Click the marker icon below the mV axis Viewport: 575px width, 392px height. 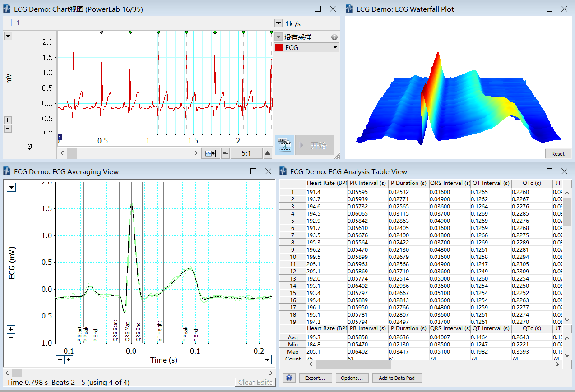point(29,146)
